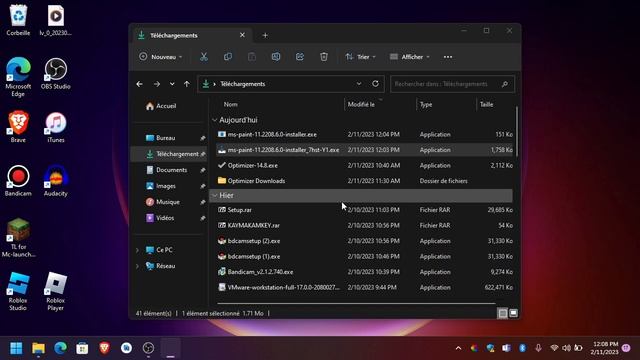Collapse the Aujourd'hui group

(215, 120)
